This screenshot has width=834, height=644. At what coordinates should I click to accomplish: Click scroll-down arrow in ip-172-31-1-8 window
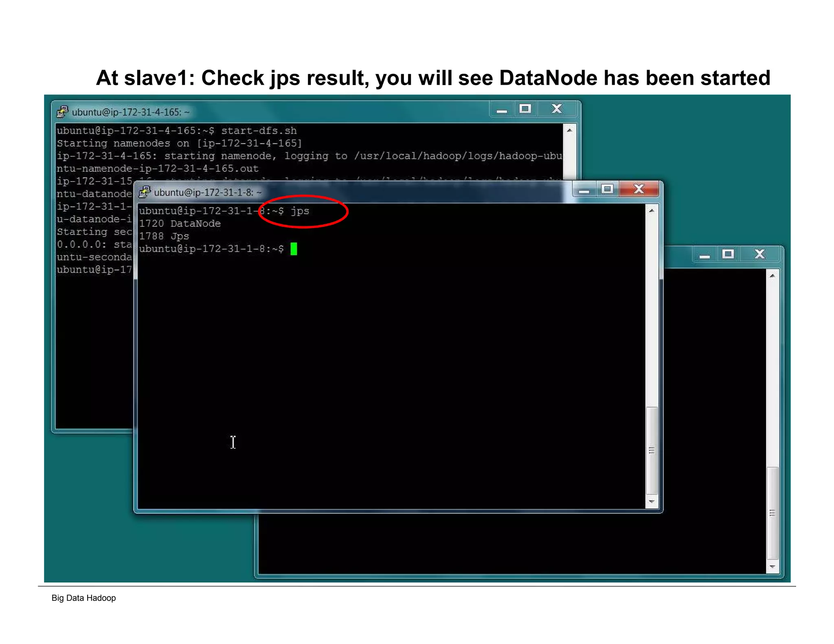pos(652,502)
